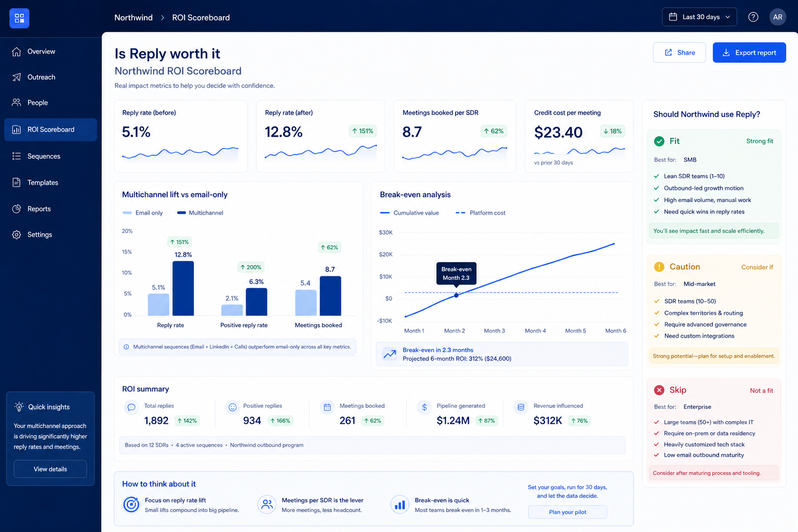The width and height of the screenshot is (798, 532).
Task: Click 'Complex territories & routing' item
Action: [x=703, y=313]
